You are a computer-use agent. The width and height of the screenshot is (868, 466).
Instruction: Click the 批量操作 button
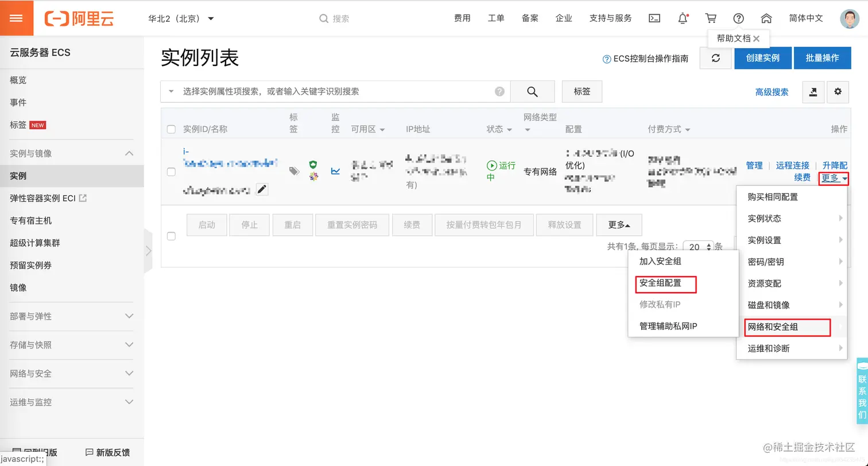click(x=822, y=58)
